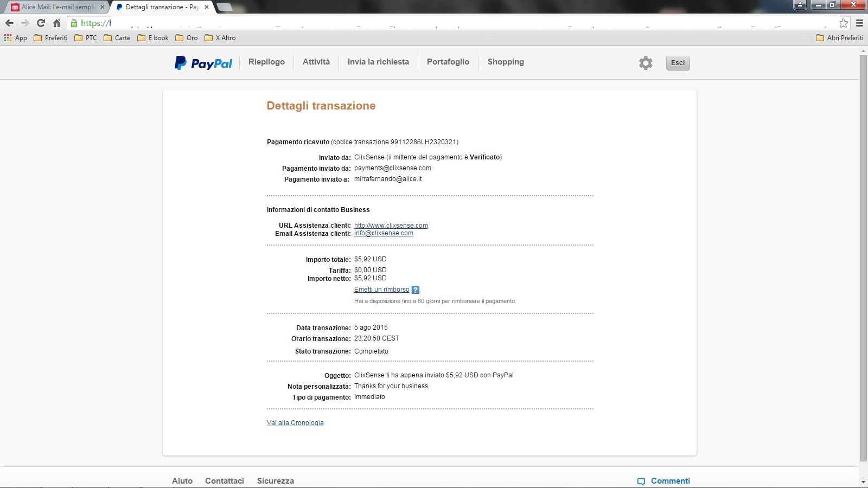Click the browser back arrow
This screenshot has height=488, width=868.
[9, 23]
